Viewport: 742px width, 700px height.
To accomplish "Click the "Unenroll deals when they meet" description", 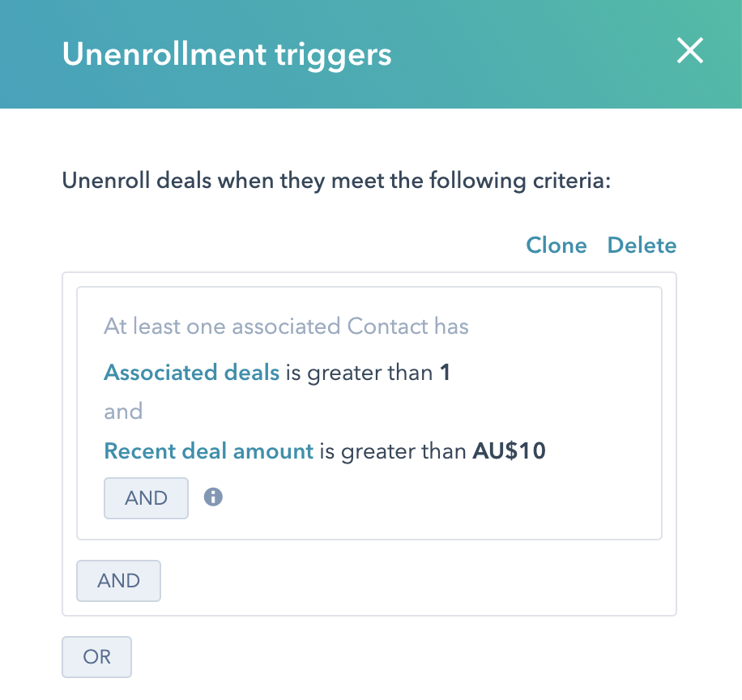I will (x=335, y=179).
